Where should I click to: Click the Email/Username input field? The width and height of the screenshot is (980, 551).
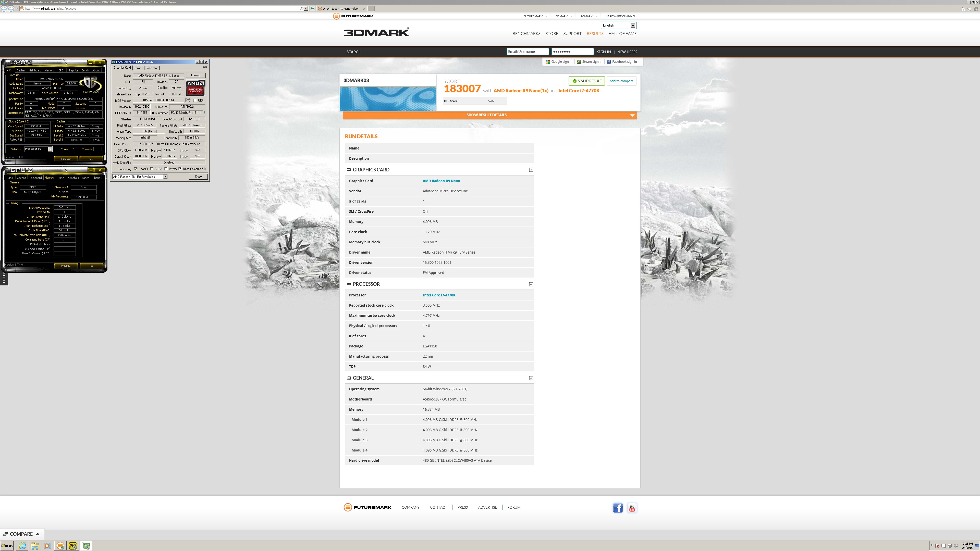[527, 52]
